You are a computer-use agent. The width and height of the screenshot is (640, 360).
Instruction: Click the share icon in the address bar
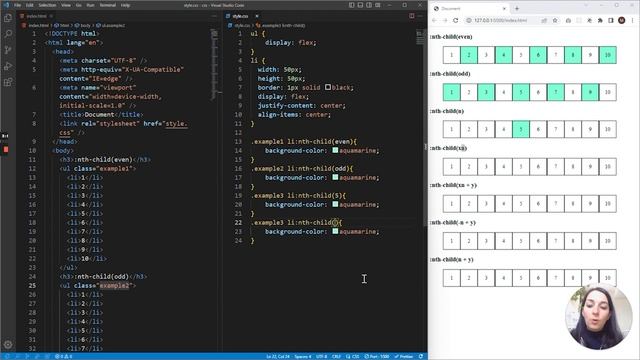[544, 20]
